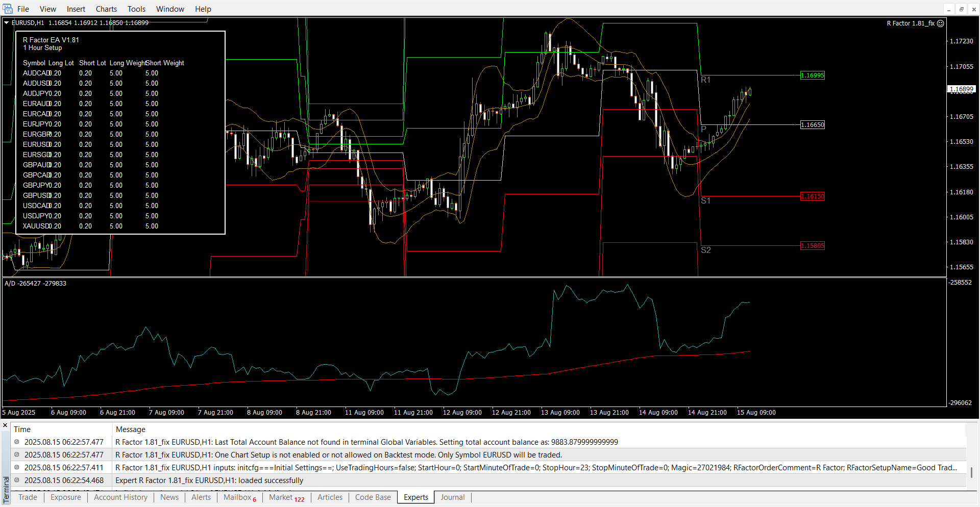Close the Terminal panel with the X
The image size is (980, 507).
click(5, 425)
